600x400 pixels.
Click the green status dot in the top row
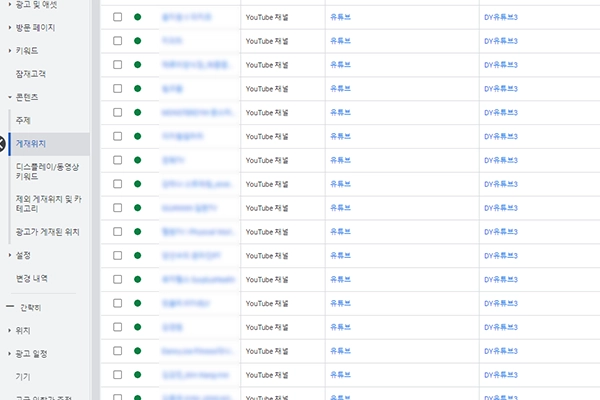coord(137,18)
